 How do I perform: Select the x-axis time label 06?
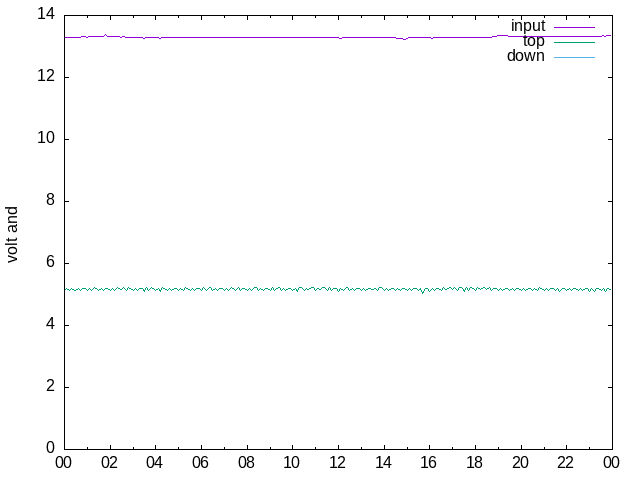pos(200,463)
